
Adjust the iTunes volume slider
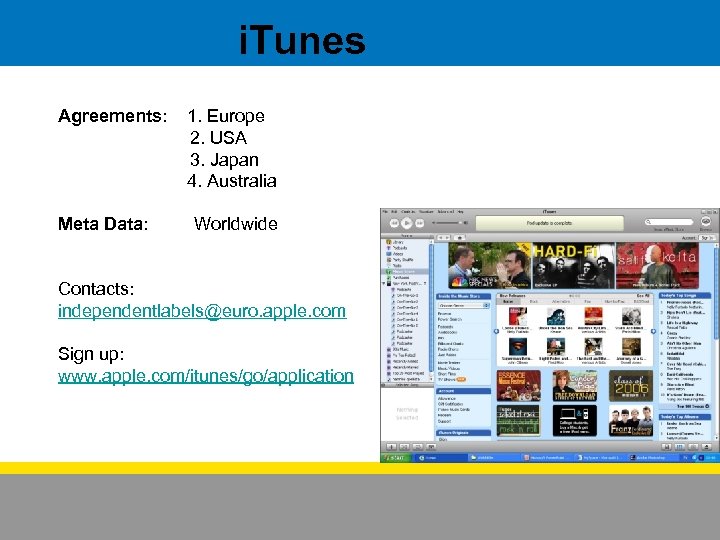coord(450,223)
